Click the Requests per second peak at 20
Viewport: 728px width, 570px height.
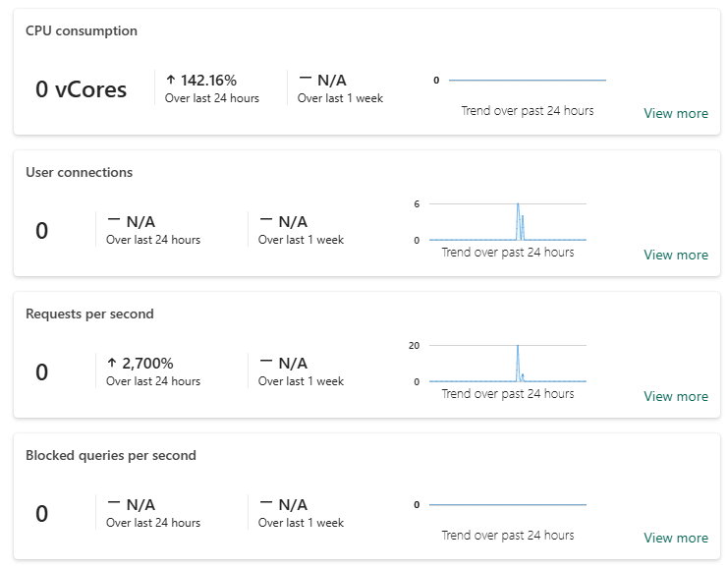point(517,348)
